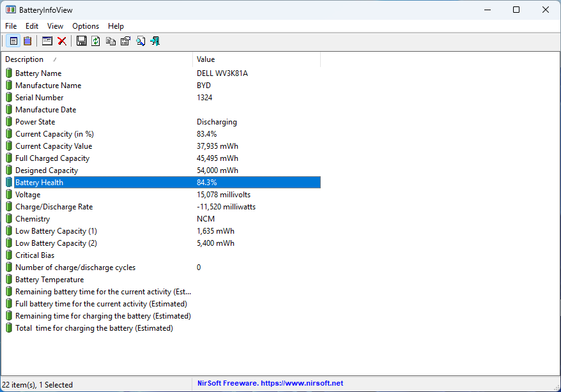Click the NCM value cell

click(206, 219)
